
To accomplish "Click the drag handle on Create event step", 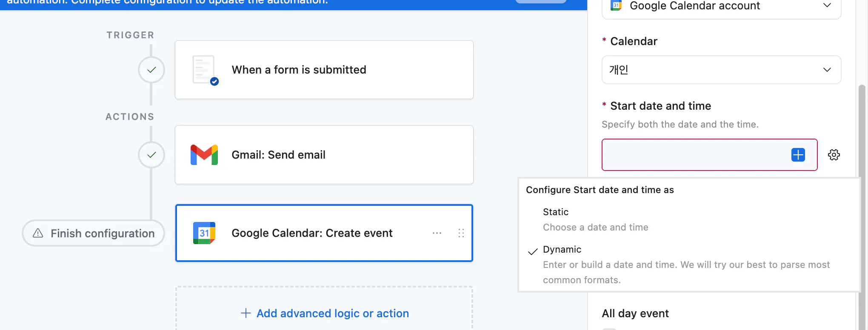I will coord(461,233).
